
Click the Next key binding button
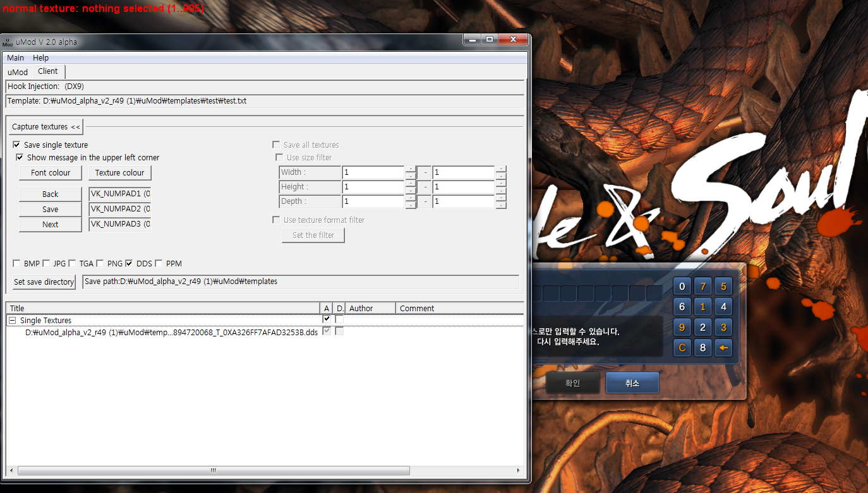(x=50, y=225)
